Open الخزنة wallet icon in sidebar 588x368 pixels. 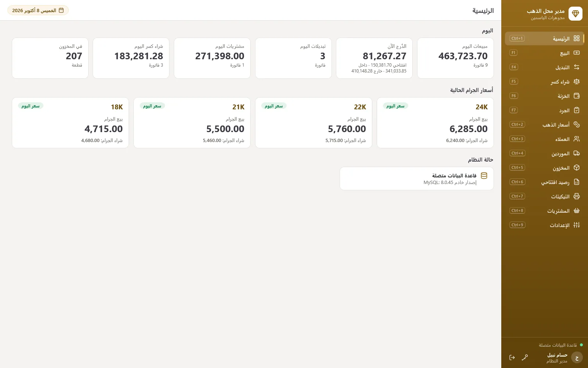577,96
